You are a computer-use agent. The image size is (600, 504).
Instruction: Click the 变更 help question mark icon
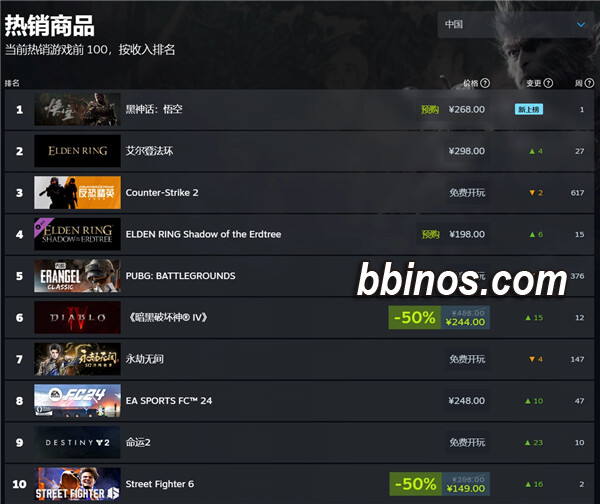[548, 83]
